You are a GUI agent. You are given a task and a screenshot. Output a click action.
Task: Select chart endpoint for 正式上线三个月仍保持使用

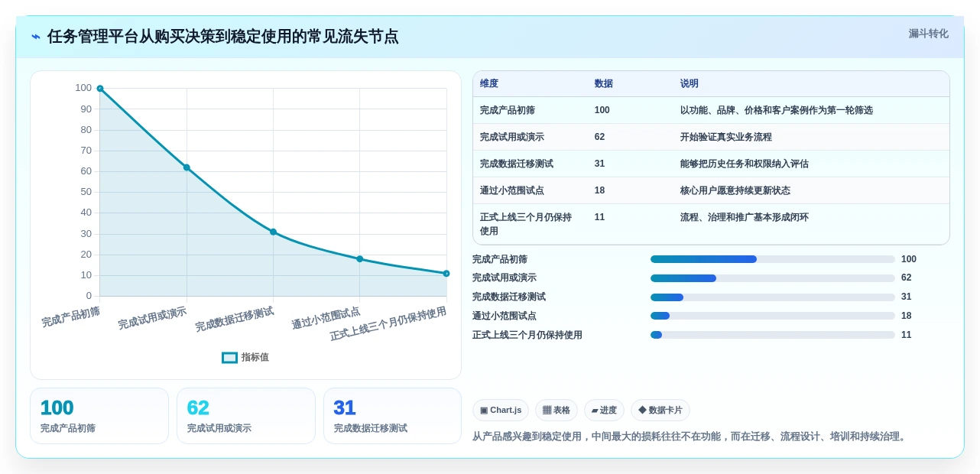(x=446, y=273)
